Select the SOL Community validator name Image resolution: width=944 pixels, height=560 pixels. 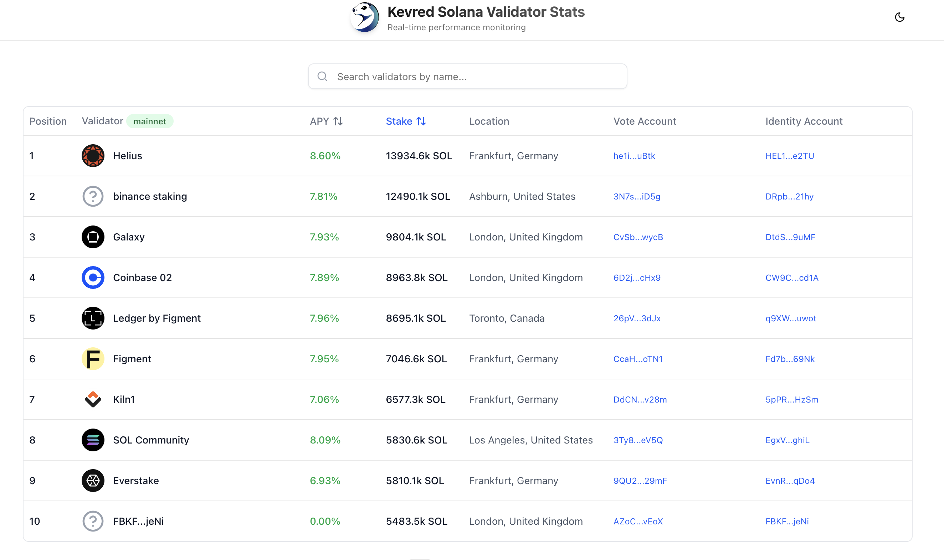(151, 440)
